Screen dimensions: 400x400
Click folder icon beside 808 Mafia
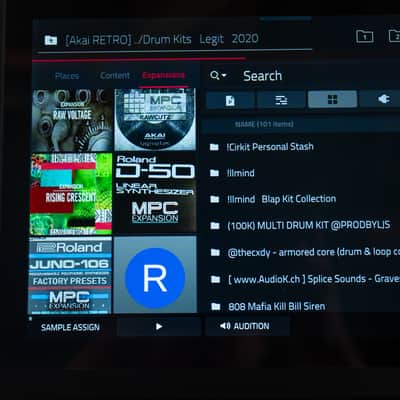(x=216, y=307)
